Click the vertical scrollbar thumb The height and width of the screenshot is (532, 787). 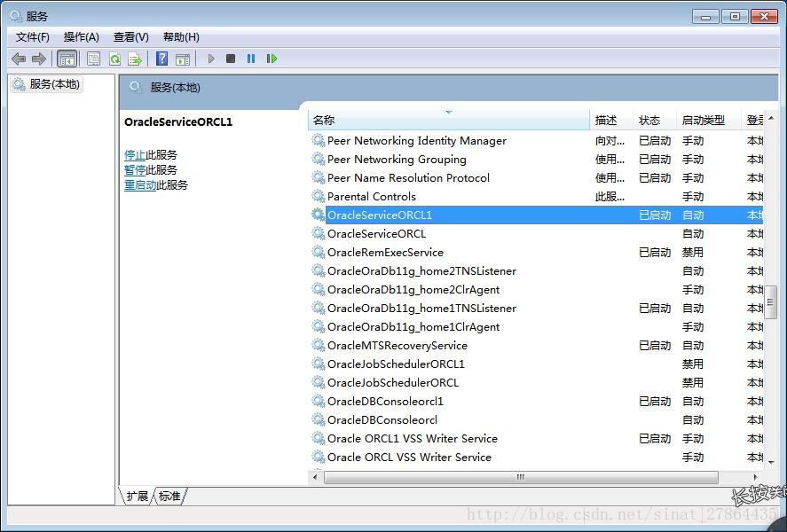[x=770, y=302]
